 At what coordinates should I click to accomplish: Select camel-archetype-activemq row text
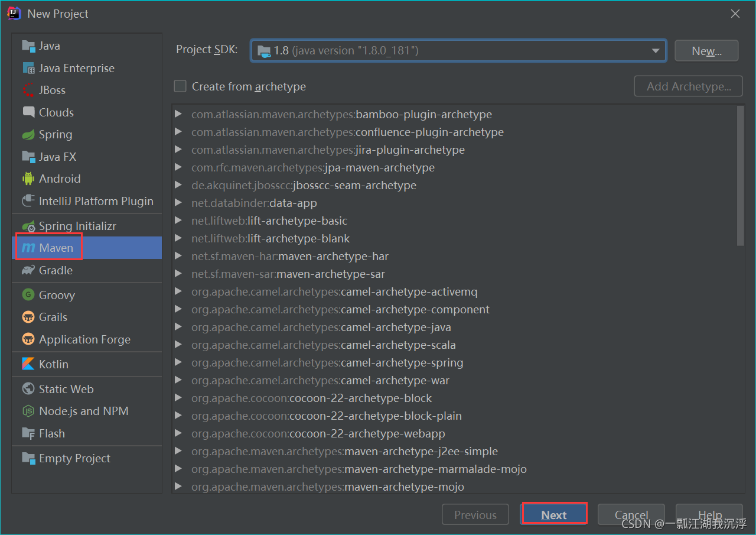coord(334,291)
